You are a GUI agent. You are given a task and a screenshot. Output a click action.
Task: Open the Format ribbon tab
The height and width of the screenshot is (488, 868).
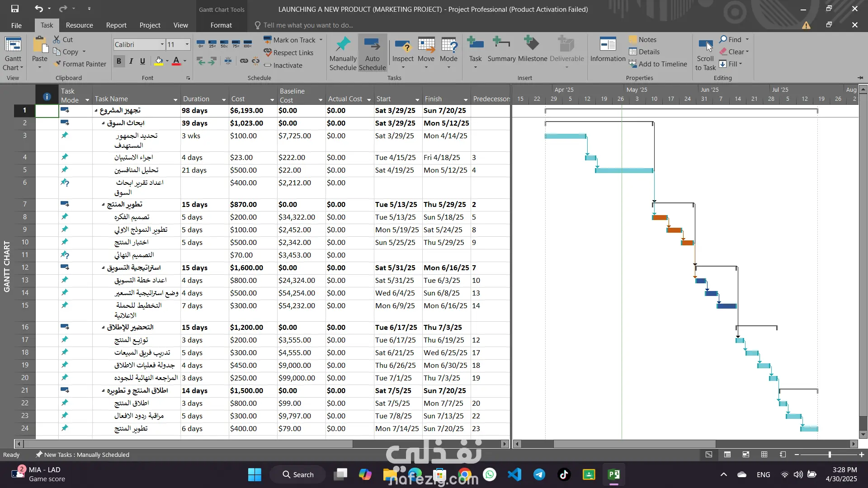221,25
